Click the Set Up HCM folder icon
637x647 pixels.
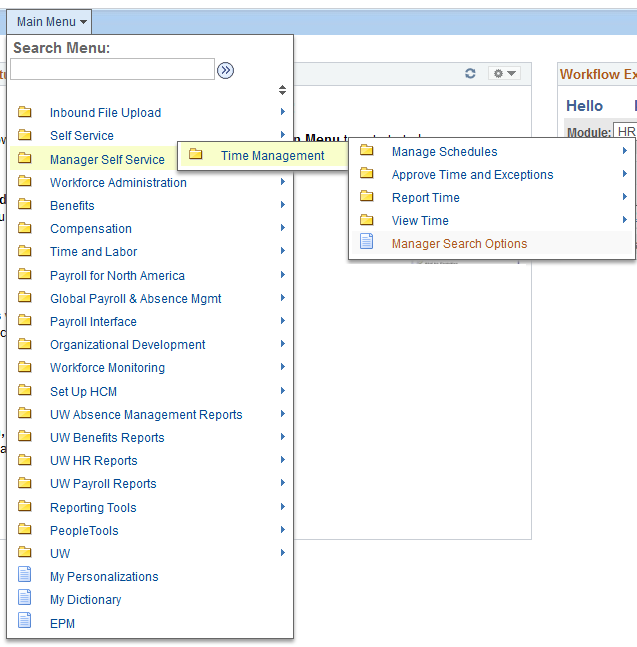25,390
